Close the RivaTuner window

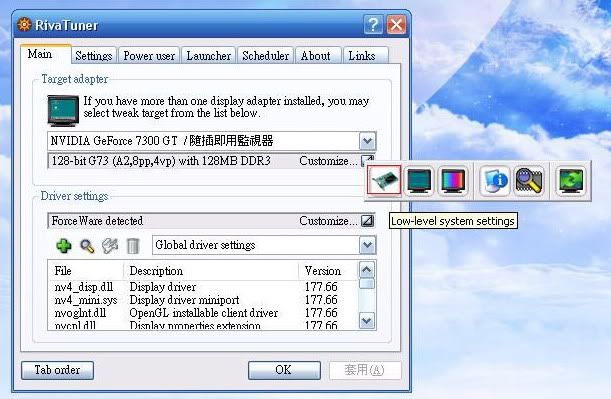pyautogui.click(x=396, y=25)
